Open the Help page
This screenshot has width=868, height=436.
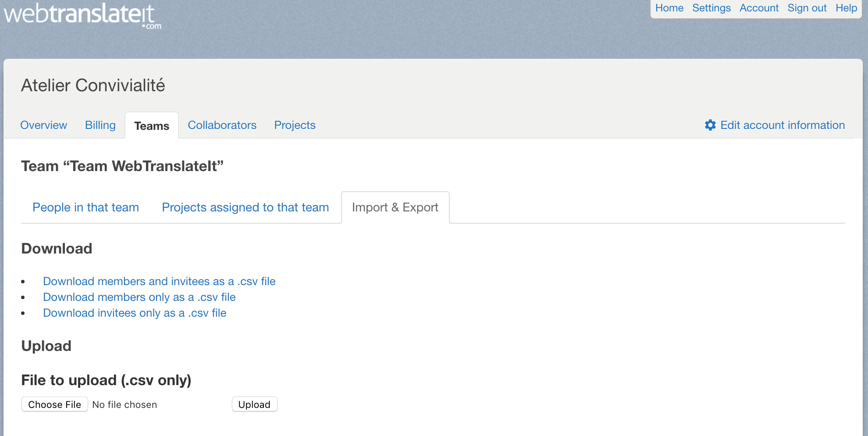[846, 8]
